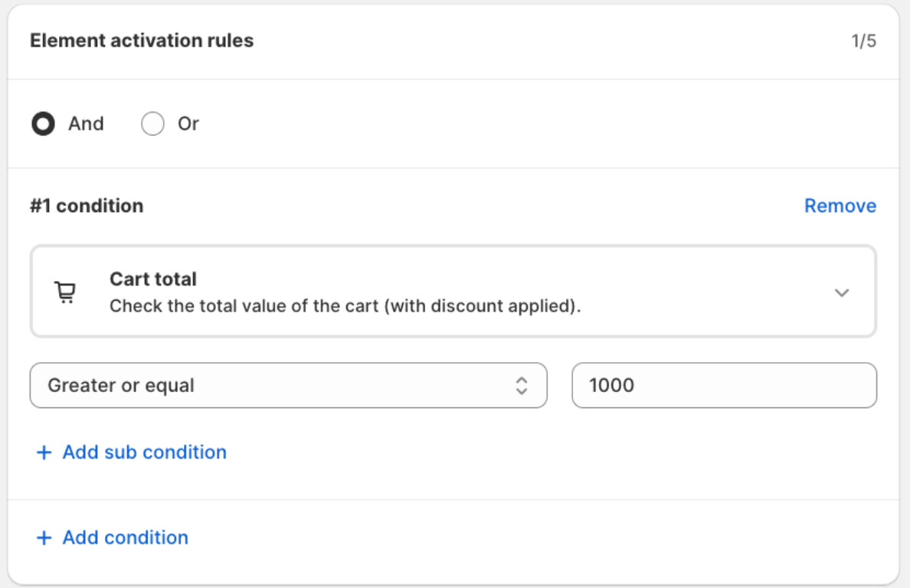This screenshot has height=588, width=910.
Task: Select the "Or" radio button
Action: (x=152, y=124)
